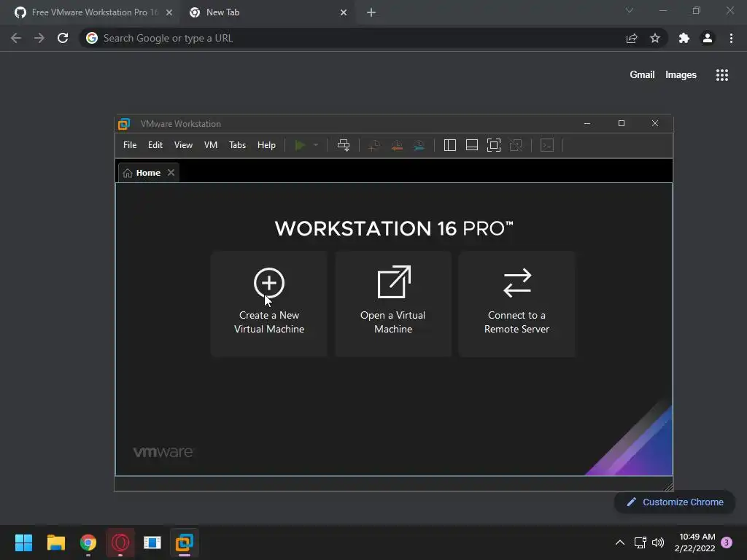Close the Home tab in VMware
This screenshot has height=560, width=747.
coord(171,172)
